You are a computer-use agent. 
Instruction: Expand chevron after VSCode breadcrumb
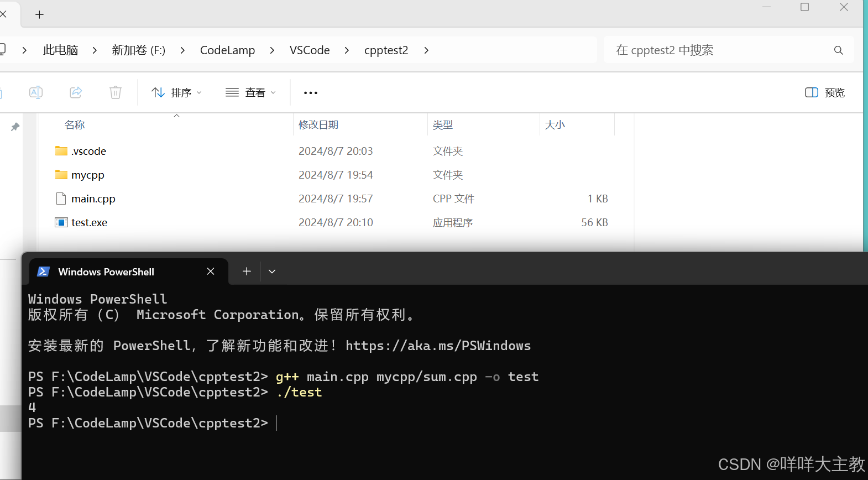point(347,50)
